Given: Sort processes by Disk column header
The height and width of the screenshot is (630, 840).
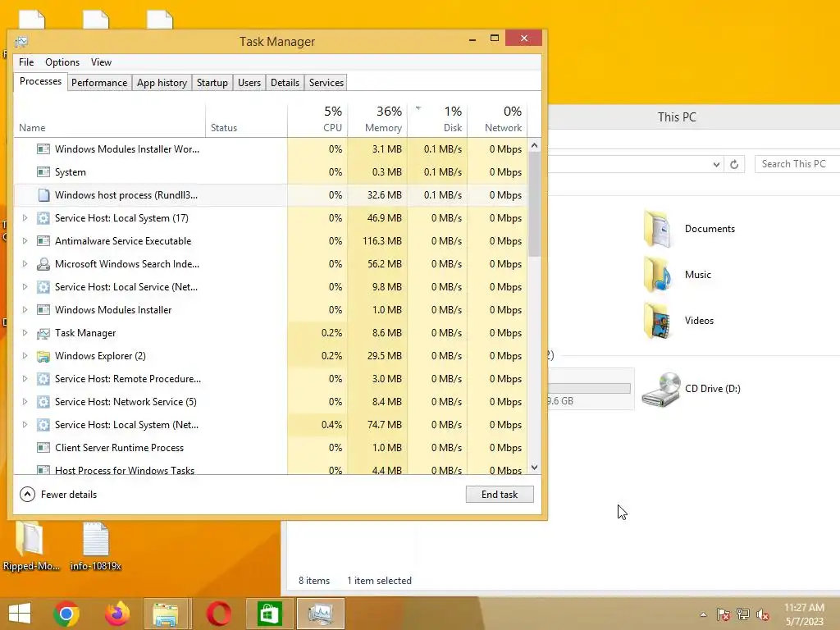Looking at the screenshot, I should click(x=438, y=119).
